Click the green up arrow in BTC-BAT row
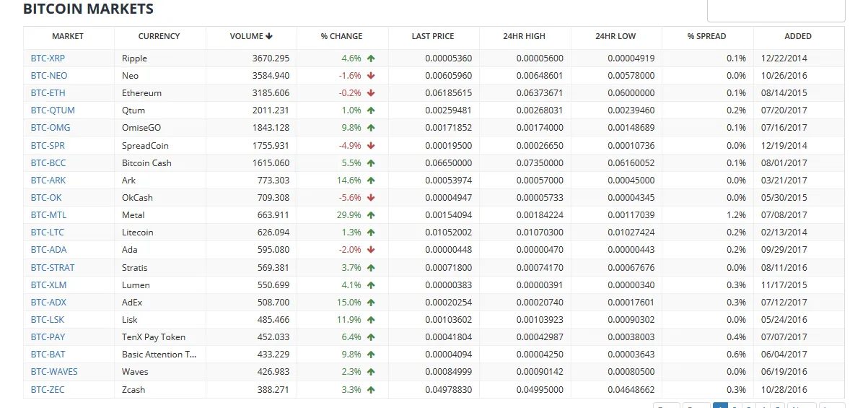 click(x=371, y=355)
